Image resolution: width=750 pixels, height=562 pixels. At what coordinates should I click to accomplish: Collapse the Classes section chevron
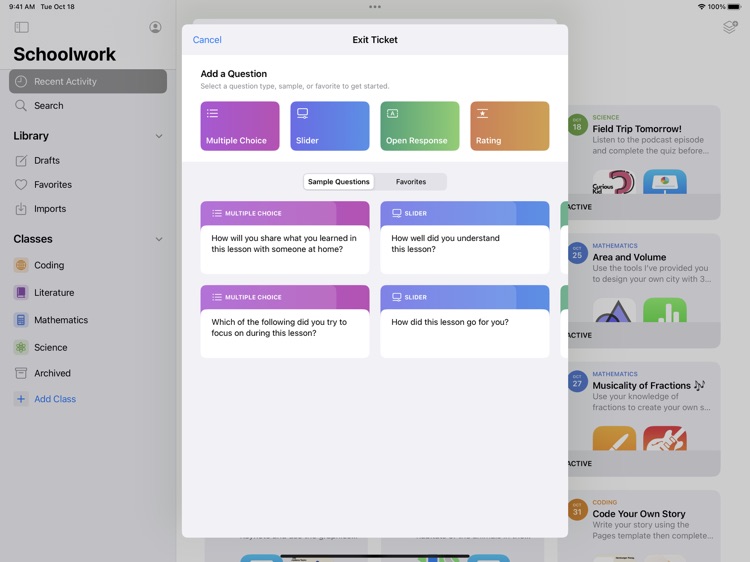click(159, 239)
